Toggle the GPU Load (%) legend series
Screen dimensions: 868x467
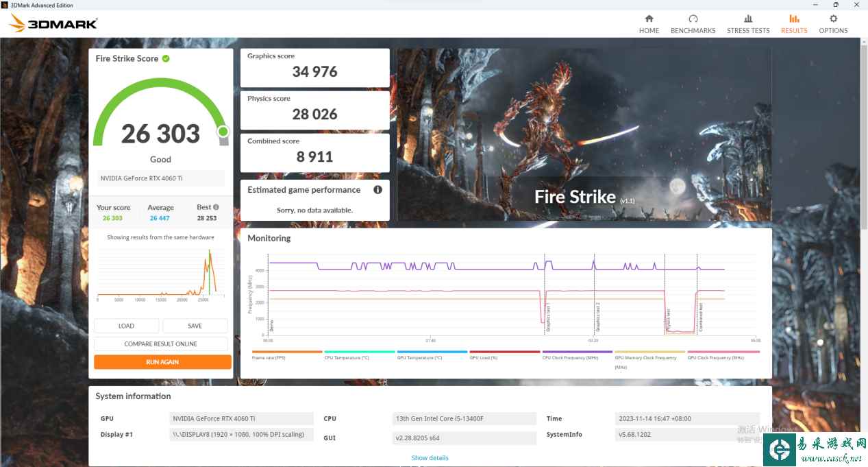point(504,356)
